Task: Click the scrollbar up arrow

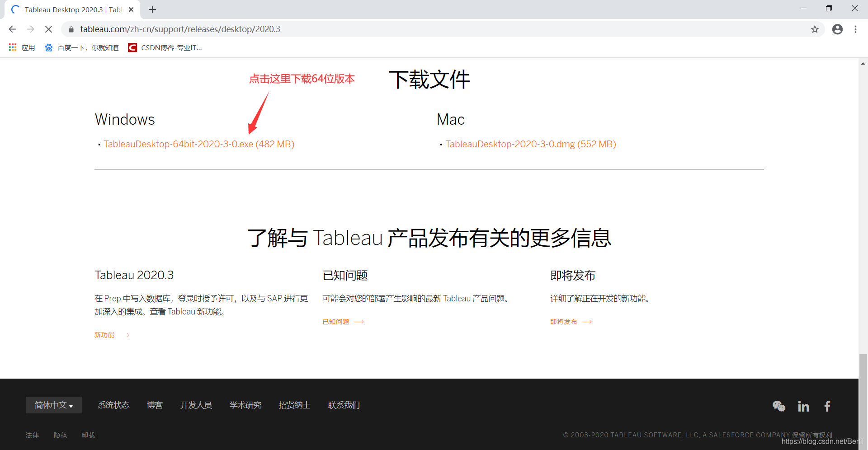Action: pyautogui.click(x=863, y=64)
